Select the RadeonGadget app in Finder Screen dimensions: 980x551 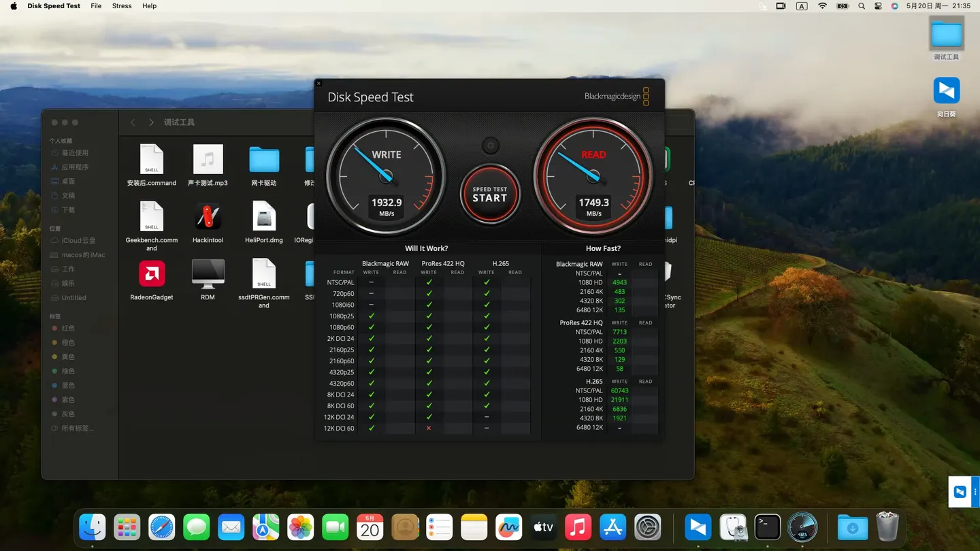click(151, 275)
